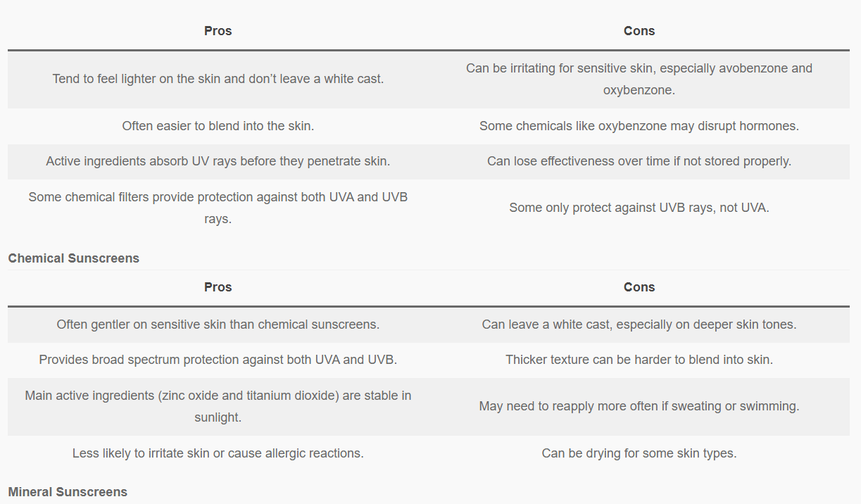Click Cons header in the mineral sunscreens table
This screenshot has width=861, height=504.
tap(639, 287)
